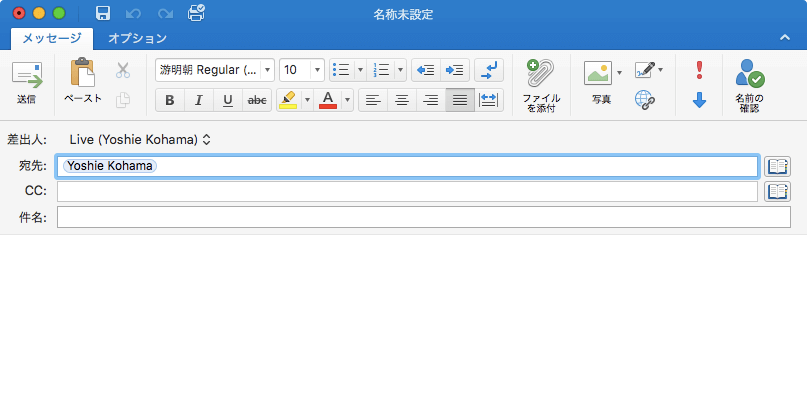Screen dimensions: 807x400
Task: Open bullet list style dropdown
Action: tap(360, 69)
